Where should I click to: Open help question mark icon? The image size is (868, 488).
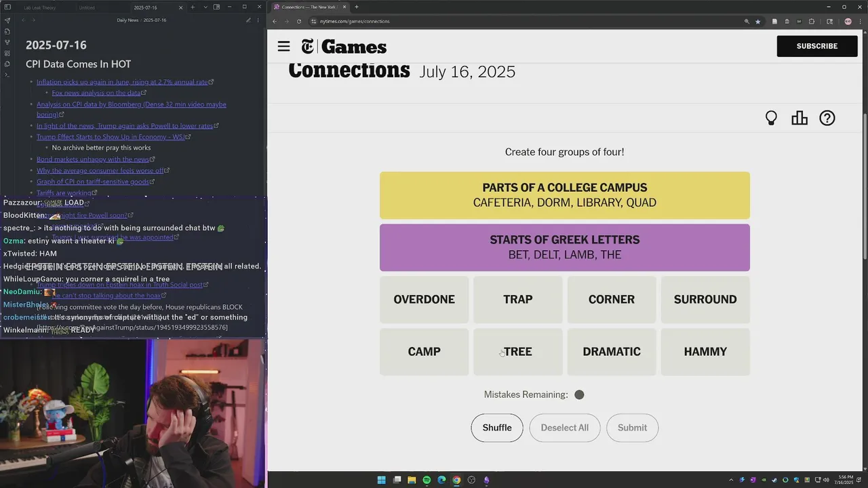827,118
